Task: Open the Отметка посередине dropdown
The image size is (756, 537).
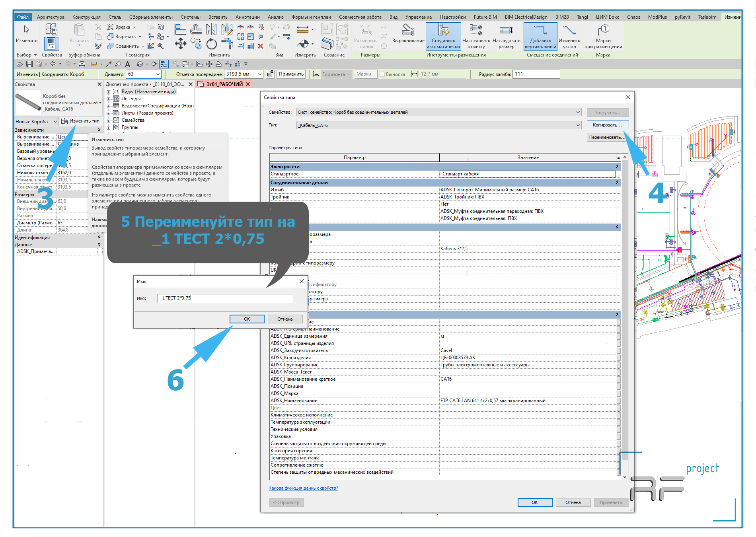Action: [x=260, y=74]
